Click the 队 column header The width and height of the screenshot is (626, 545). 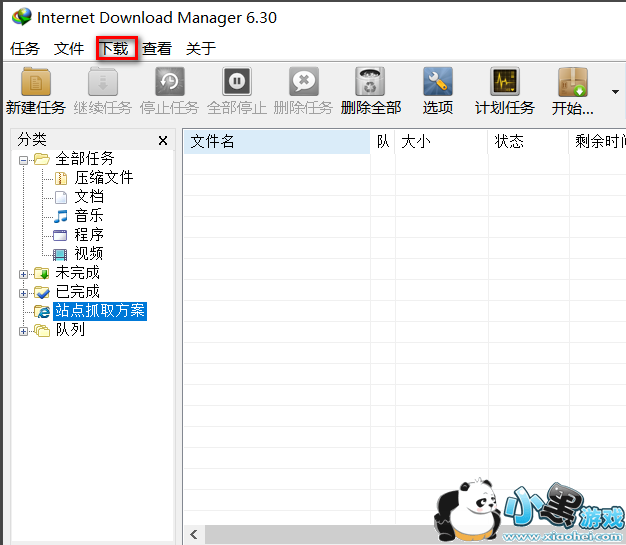[383, 142]
